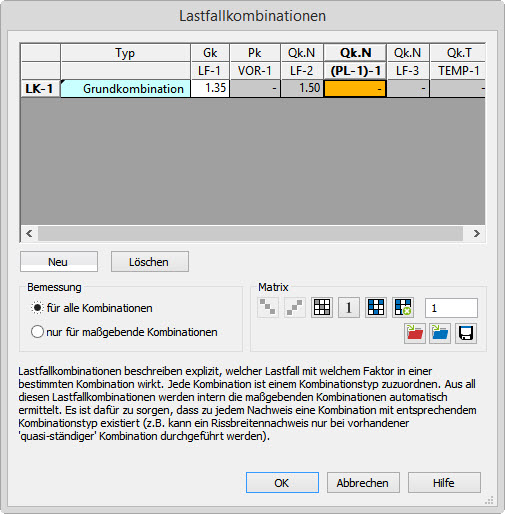Click the matrix value input field
Image resolution: width=505 pixels, height=514 pixels.
[x=451, y=308]
